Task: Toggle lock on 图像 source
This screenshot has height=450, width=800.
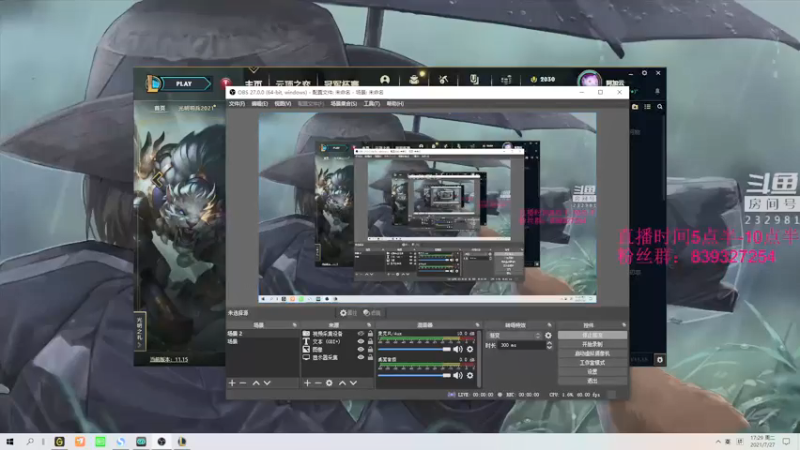Action: pyautogui.click(x=370, y=349)
